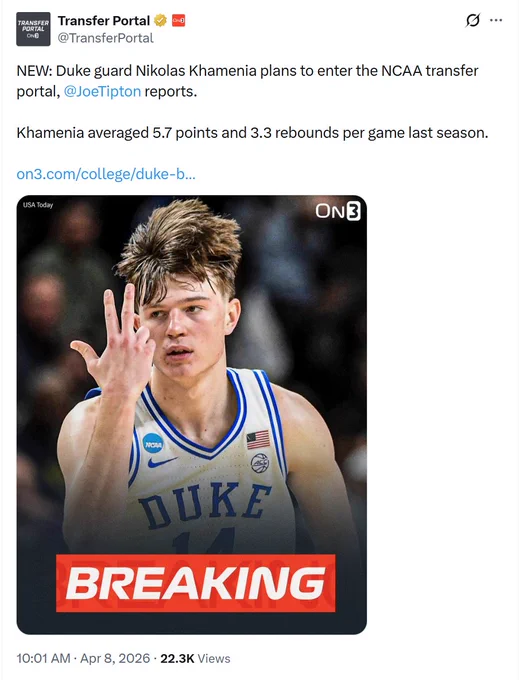Image resolution: width=519 pixels, height=680 pixels.
Task: Open the Grok slash-circle icon
Action: [x=473, y=20]
